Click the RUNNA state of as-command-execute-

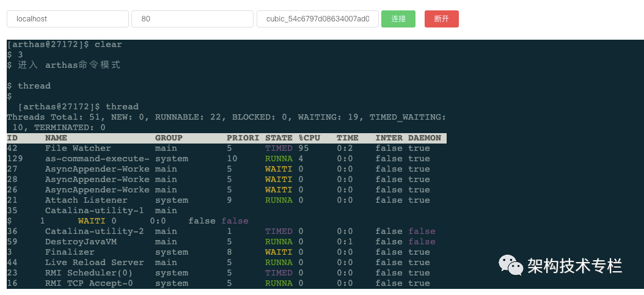[279, 159]
